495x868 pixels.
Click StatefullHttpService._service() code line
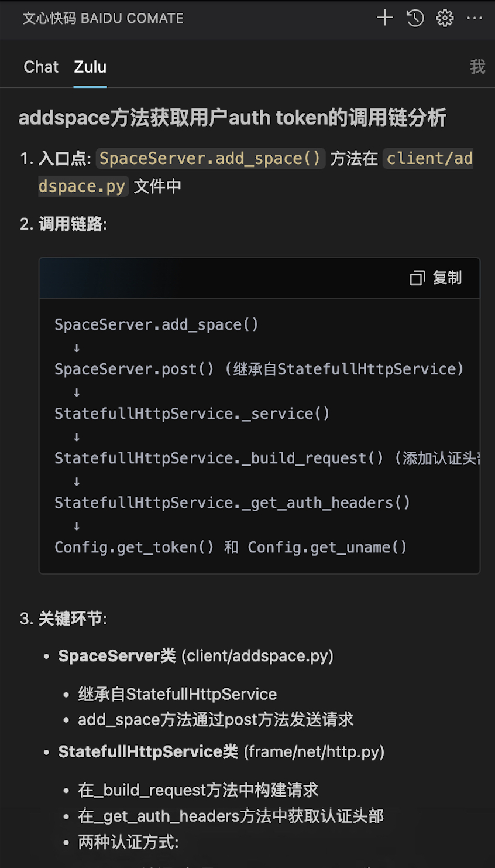(192, 414)
